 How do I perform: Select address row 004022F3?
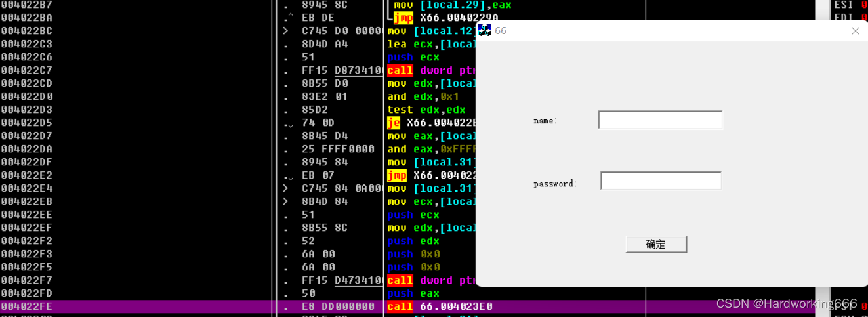27,254
